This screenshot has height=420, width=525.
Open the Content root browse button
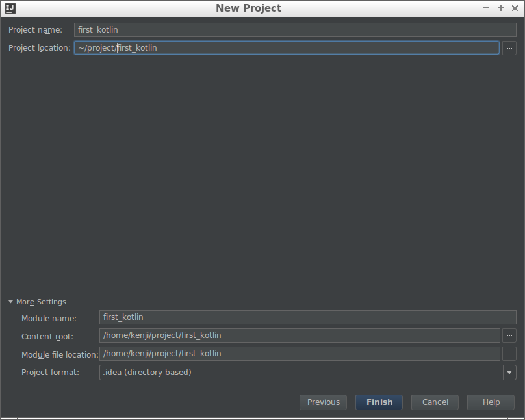pyautogui.click(x=509, y=335)
